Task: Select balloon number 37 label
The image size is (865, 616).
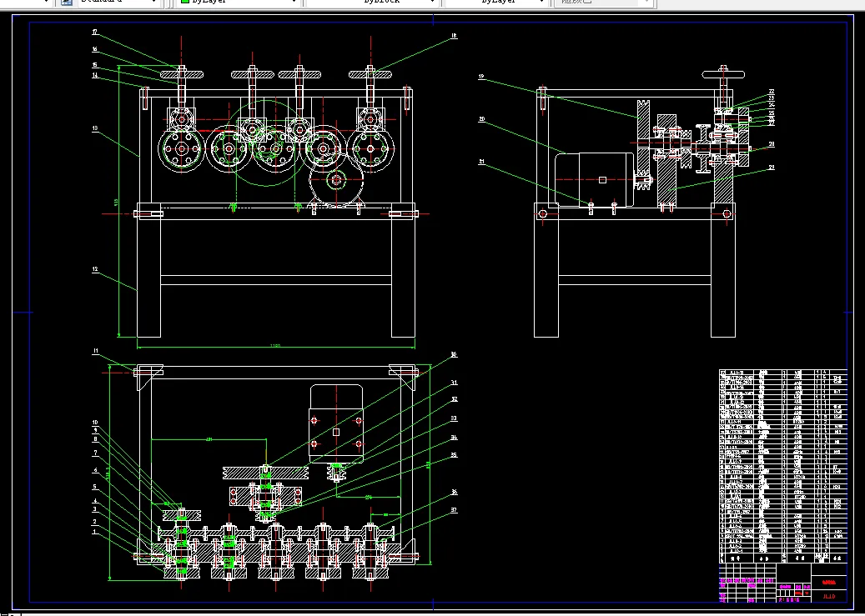Action: coord(454,509)
